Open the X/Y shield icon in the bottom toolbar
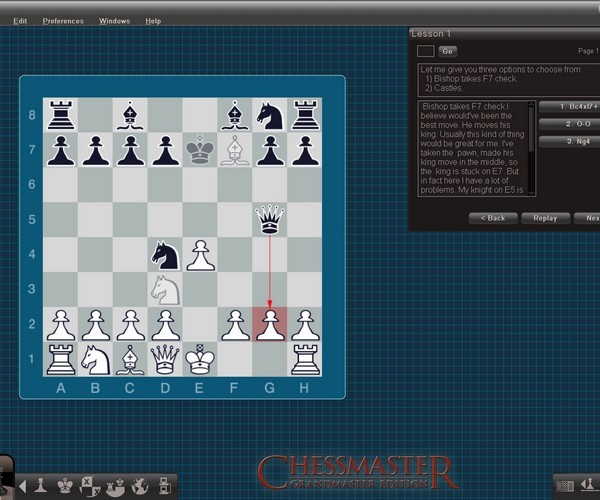 [x=89, y=486]
